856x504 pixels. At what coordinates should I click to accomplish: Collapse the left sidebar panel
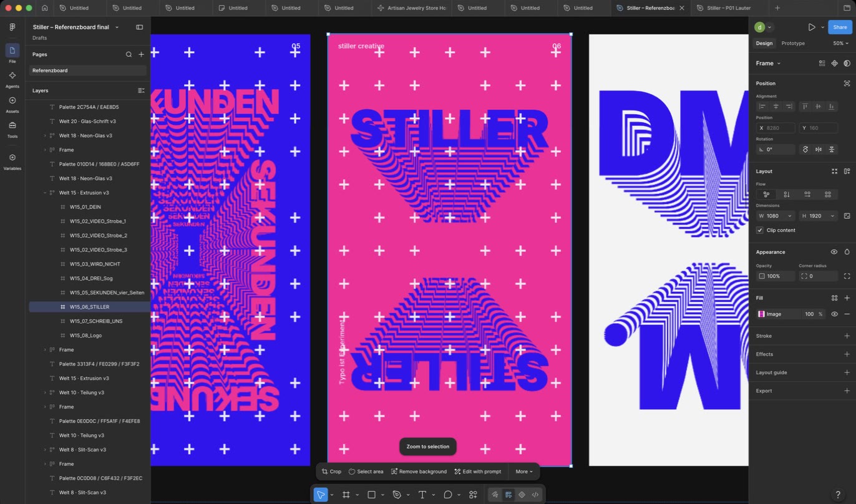click(139, 27)
